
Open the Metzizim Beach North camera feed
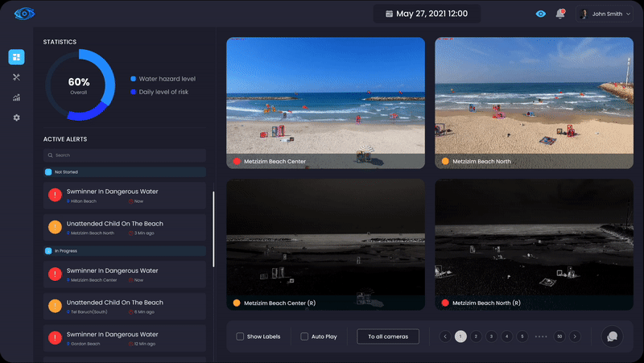[534, 103]
